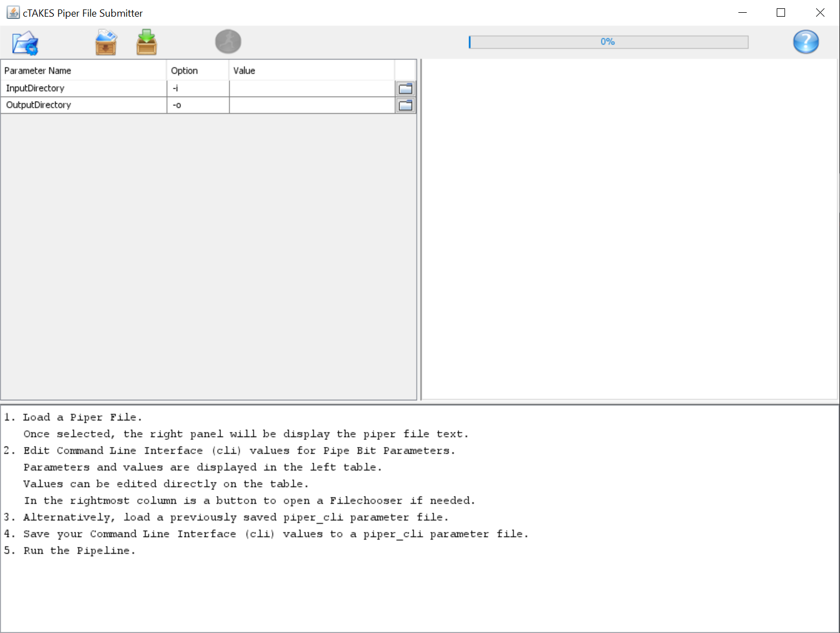Click the -i option cell
The width and height of the screenshot is (840, 633).
point(197,89)
